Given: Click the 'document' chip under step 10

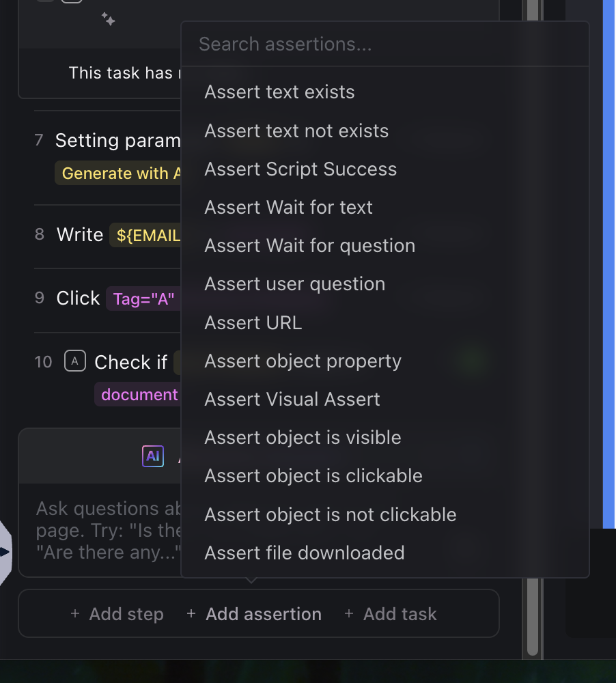Looking at the screenshot, I should (139, 394).
